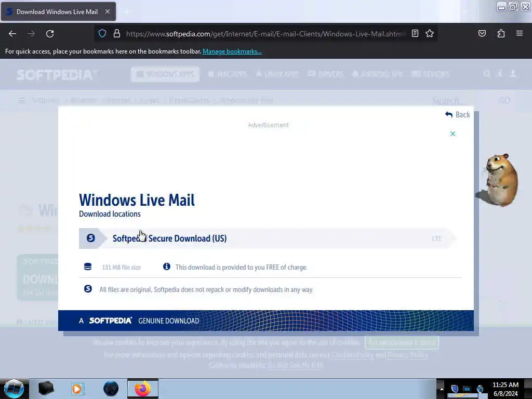
Task: Click Back link in download dialog
Action: [458, 115]
